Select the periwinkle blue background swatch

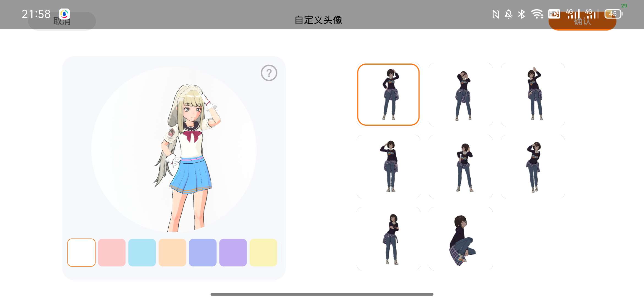pyautogui.click(x=203, y=252)
